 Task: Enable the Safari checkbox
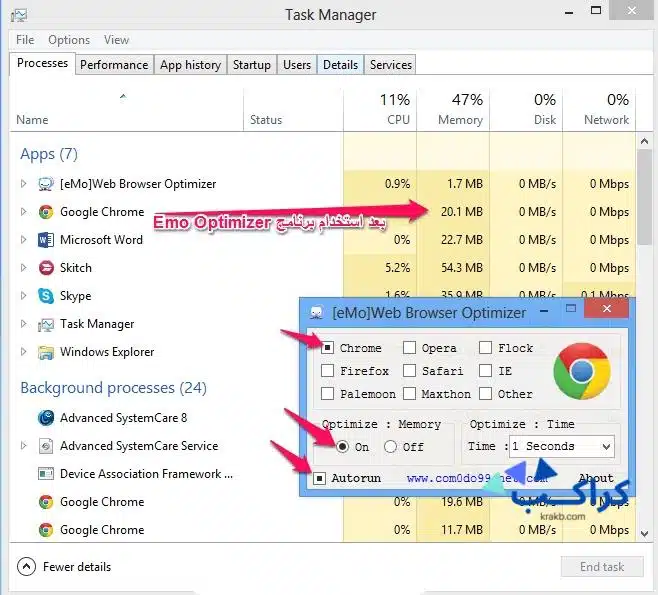click(x=409, y=371)
